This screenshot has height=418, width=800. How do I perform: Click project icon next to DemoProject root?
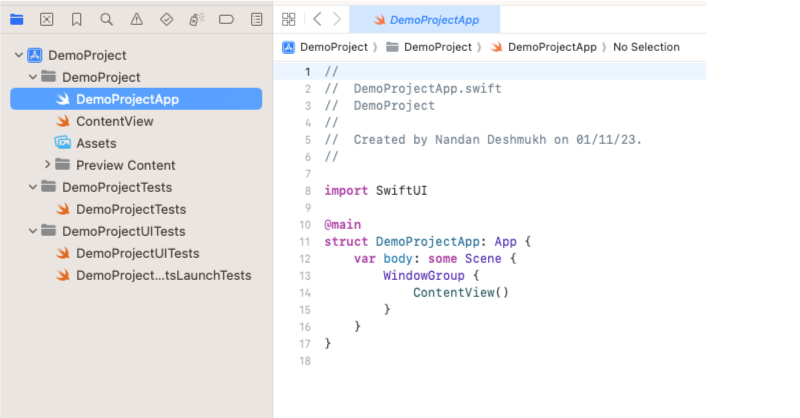point(35,55)
